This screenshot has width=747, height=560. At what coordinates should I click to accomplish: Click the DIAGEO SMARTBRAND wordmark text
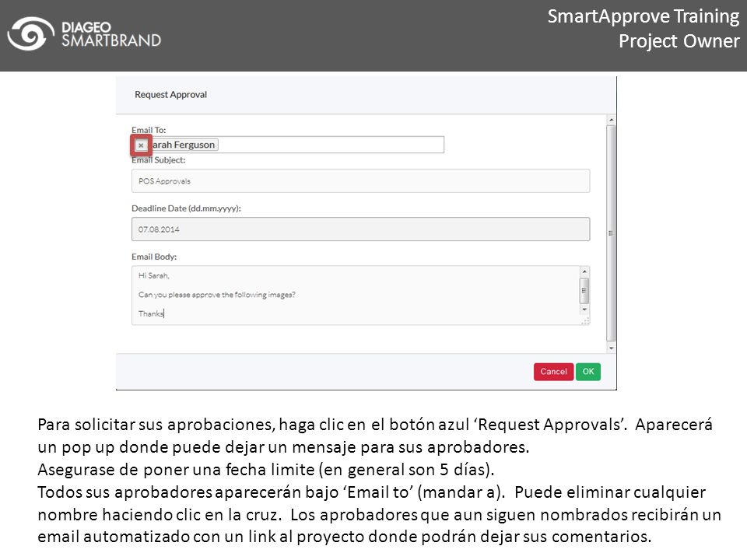click(111, 33)
